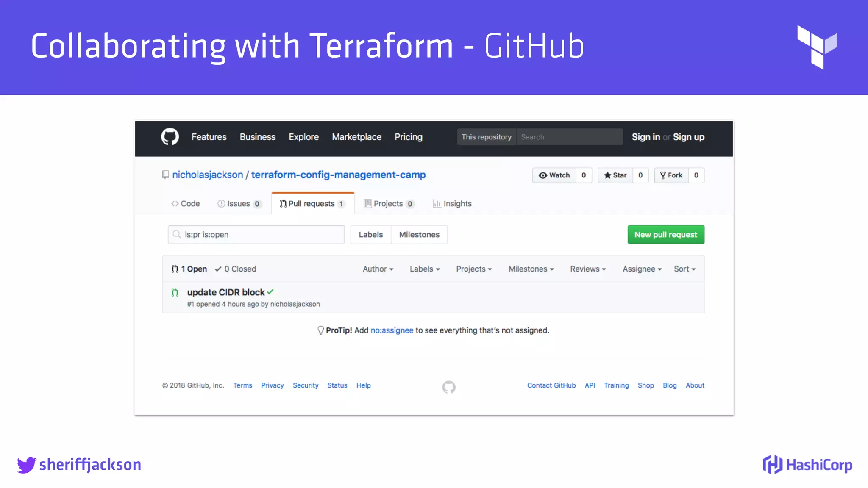Switch to the Projects tab
Viewport: 868px width, 488px height.
point(389,204)
